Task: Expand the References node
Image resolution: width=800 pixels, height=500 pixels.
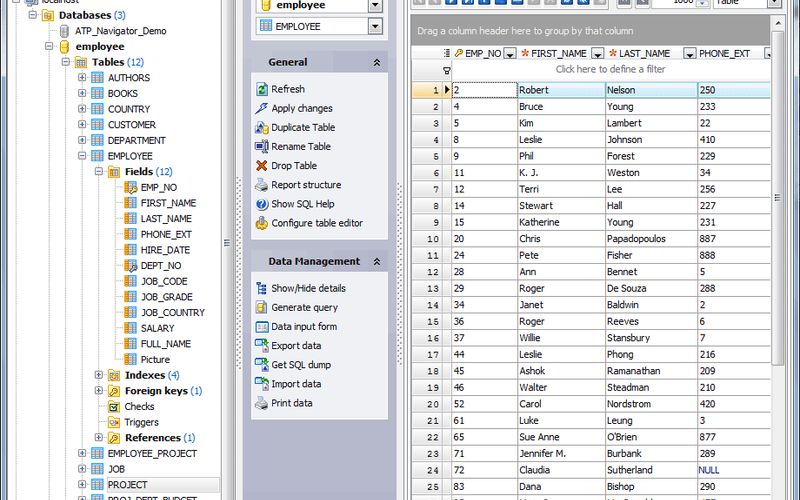Action: [98, 437]
